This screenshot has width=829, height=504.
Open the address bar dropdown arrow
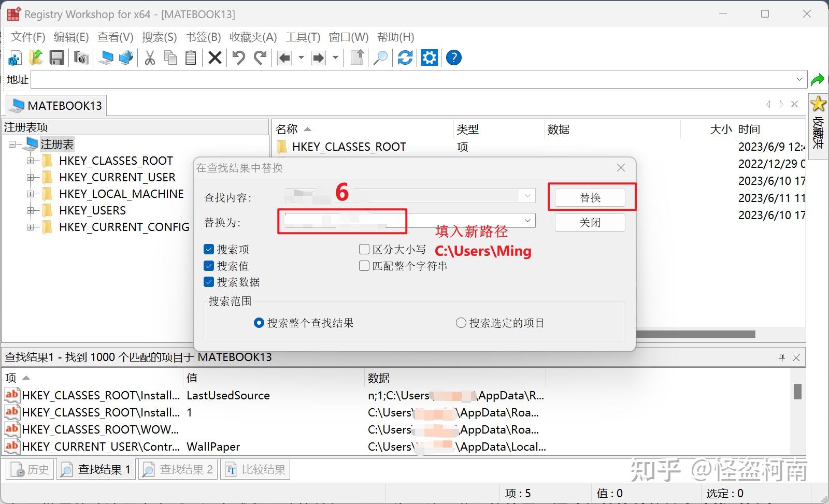tap(798, 79)
